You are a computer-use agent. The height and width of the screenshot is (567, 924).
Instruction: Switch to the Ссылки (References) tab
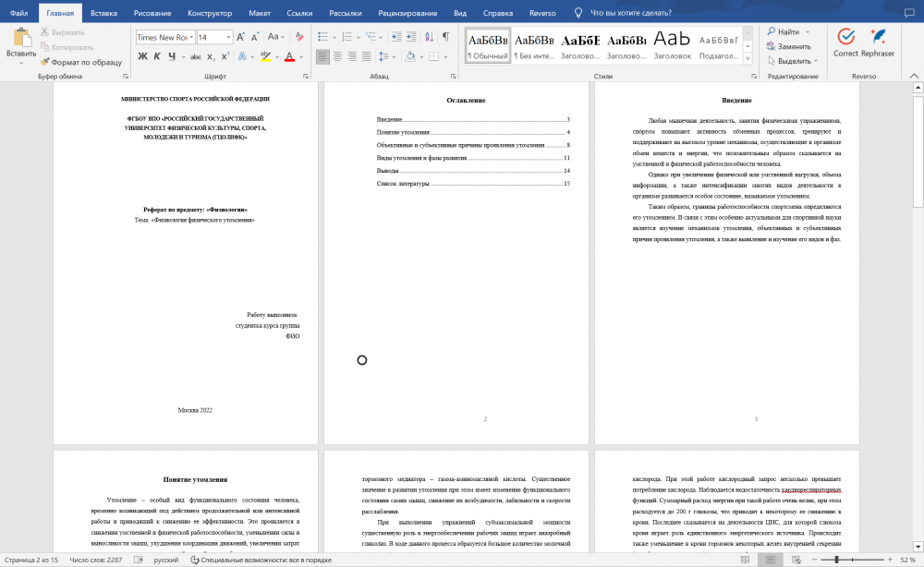pyautogui.click(x=299, y=12)
